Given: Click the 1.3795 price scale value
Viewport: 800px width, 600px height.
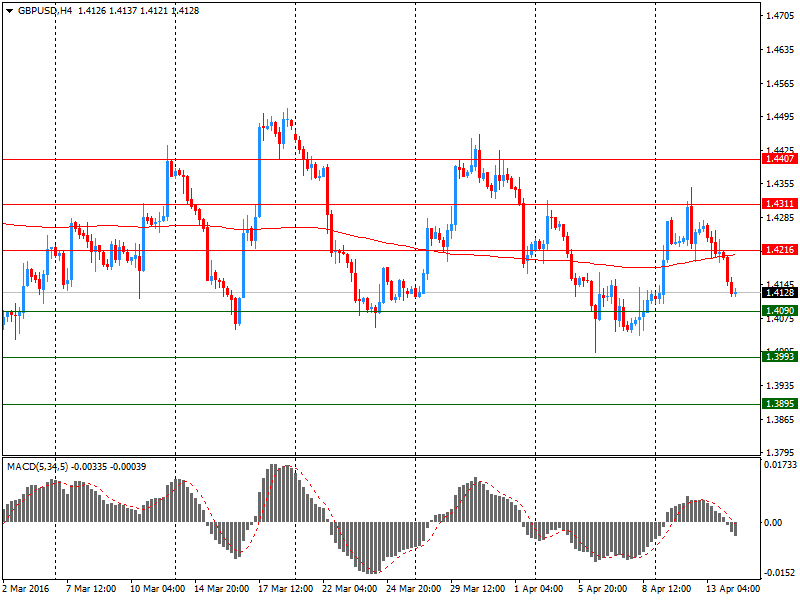Looking at the screenshot, I should 780,453.
